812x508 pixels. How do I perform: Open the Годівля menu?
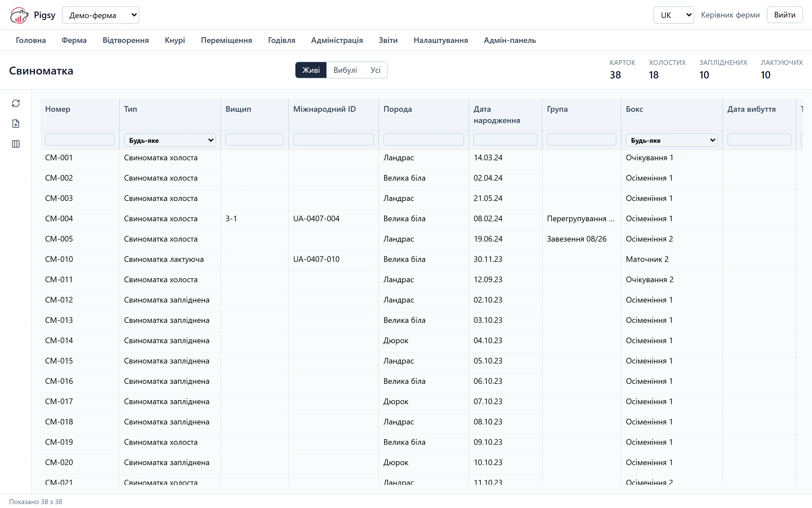pyautogui.click(x=281, y=40)
